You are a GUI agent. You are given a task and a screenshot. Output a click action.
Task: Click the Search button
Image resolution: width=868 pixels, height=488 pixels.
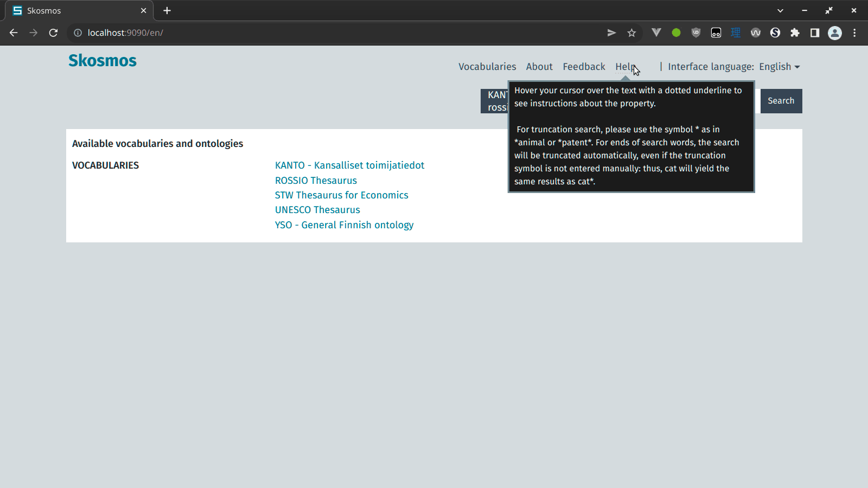tap(781, 101)
